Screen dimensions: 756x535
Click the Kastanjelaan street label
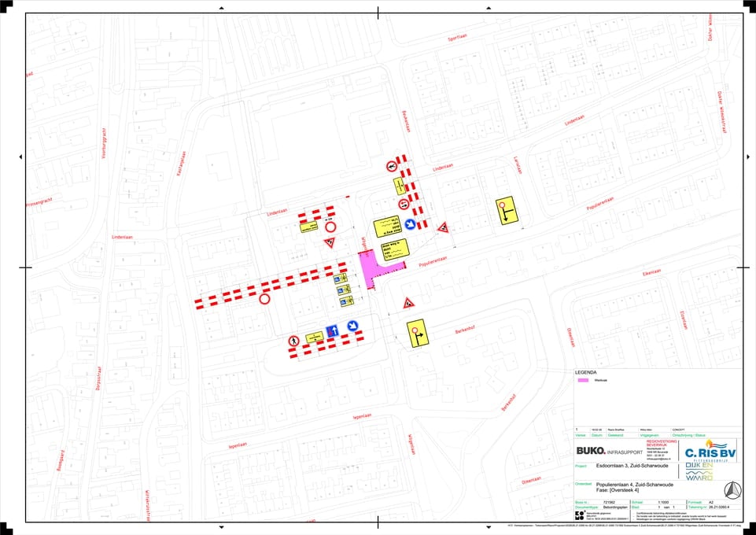tap(180, 164)
